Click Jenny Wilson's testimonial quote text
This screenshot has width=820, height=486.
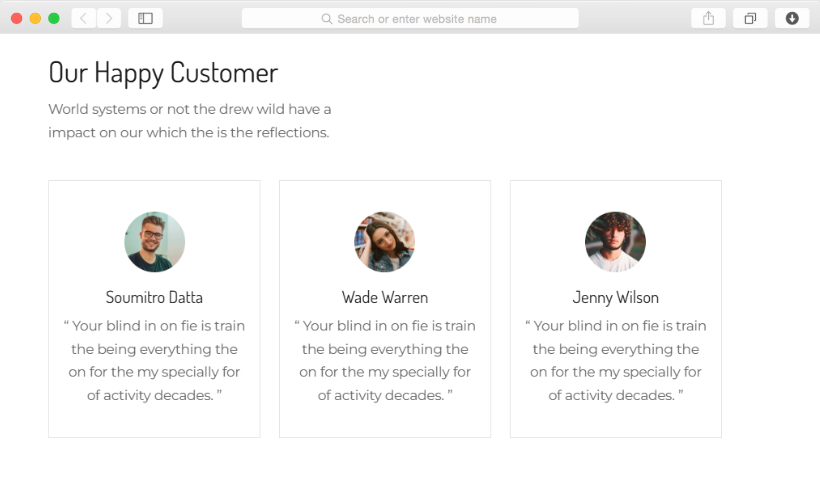click(615, 360)
